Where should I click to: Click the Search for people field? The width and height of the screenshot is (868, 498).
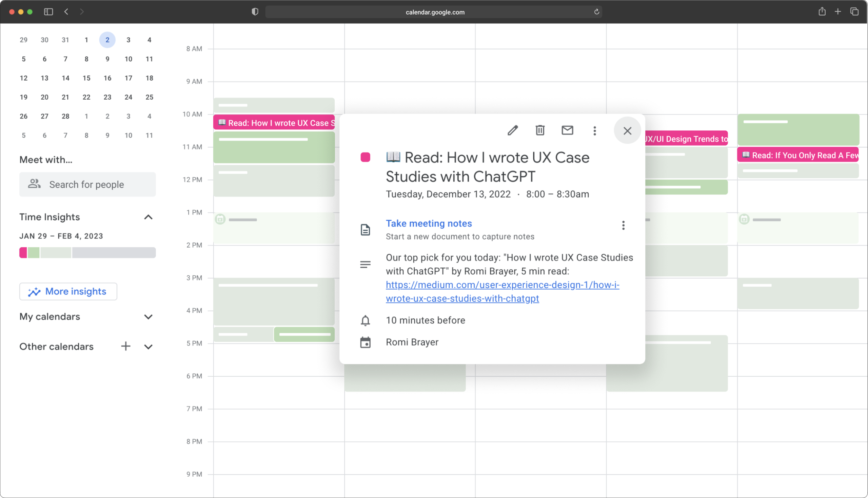pyautogui.click(x=87, y=184)
